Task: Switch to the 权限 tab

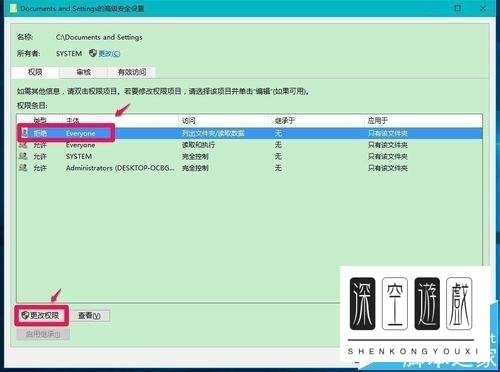Action: click(35, 72)
